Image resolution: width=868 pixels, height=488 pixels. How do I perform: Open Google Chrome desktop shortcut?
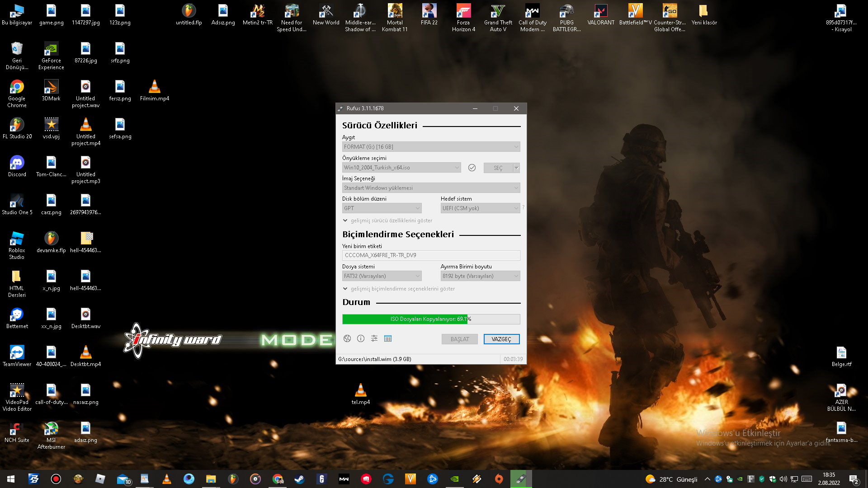click(x=17, y=87)
